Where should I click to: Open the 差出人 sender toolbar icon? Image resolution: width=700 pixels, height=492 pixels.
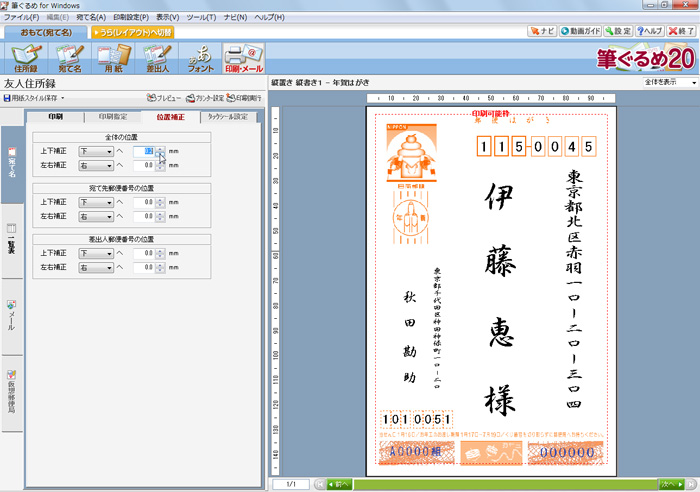coord(157,59)
